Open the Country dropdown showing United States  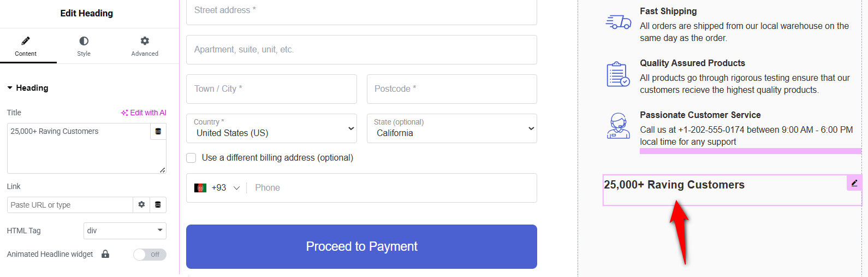click(271, 128)
